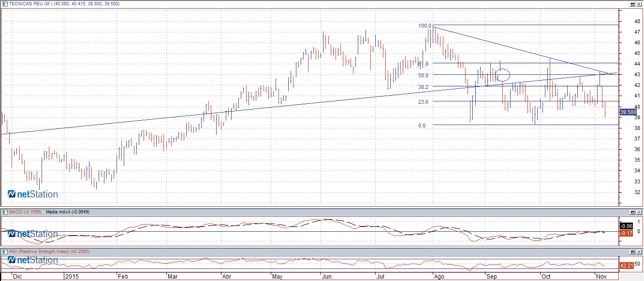
Task: Close the MACD indicator panel
Action: (x=639, y=212)
